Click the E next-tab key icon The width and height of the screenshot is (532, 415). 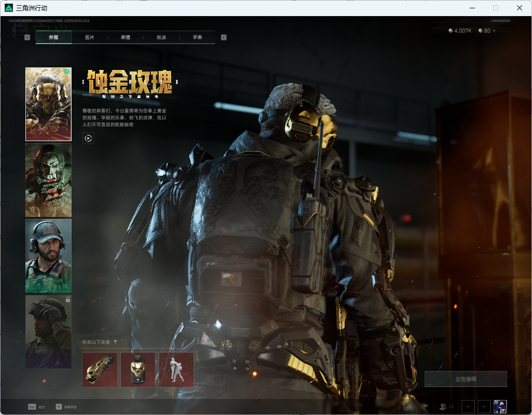pyautogui.click(x=223, y=37)
